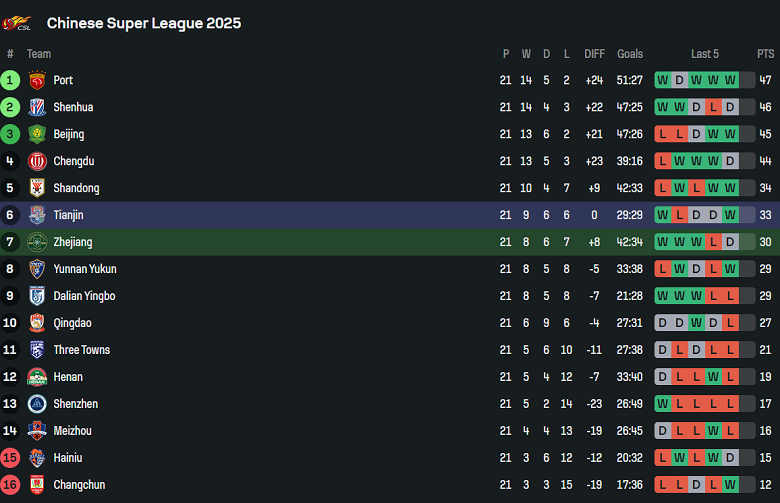
Task: Click the red position 16 badge
Action: [x=10, y=486]
